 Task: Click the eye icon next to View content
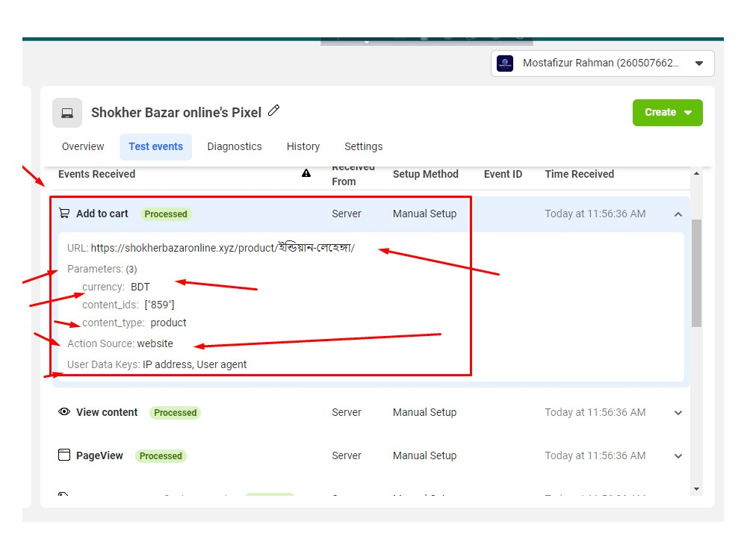(64, 412)
